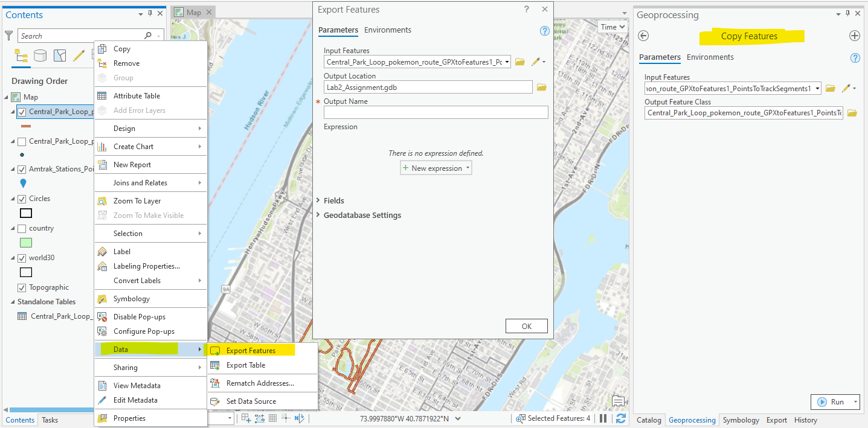Open the New expression dropdown
The height and width of the screenshot is (428, 868).
(436, 168)
